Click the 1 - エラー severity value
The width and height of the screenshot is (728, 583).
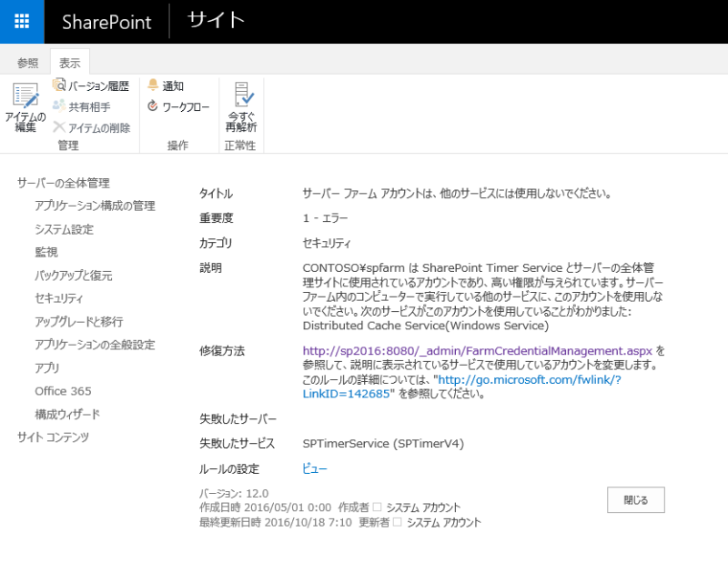click(325, 217)
